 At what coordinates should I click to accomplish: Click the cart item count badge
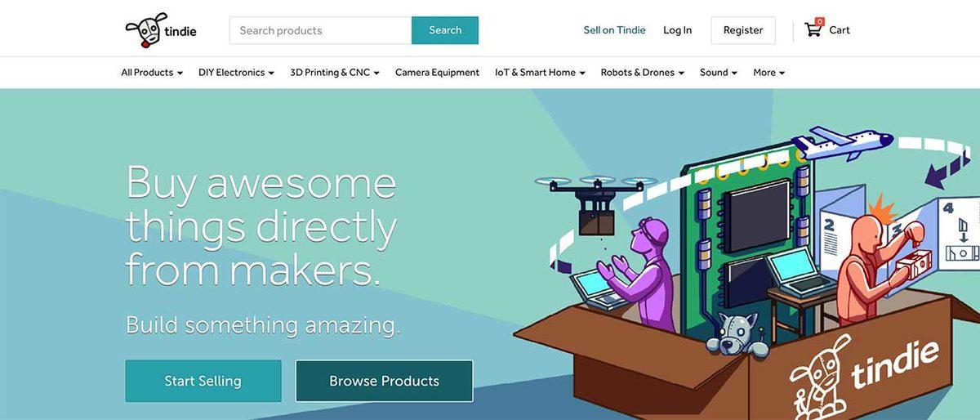[x=820, y=22]
